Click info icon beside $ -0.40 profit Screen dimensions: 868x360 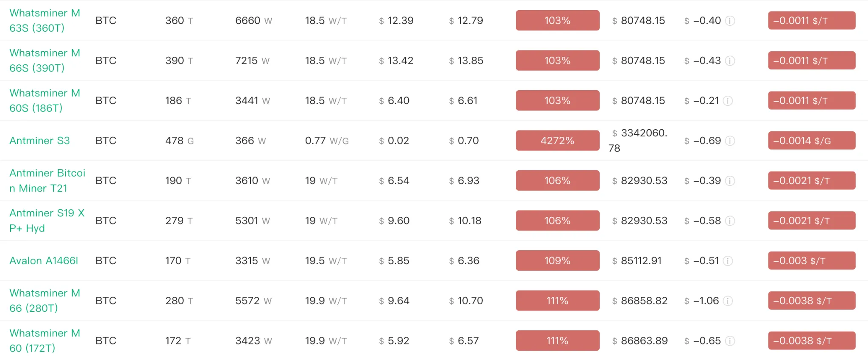click(730, 21)
